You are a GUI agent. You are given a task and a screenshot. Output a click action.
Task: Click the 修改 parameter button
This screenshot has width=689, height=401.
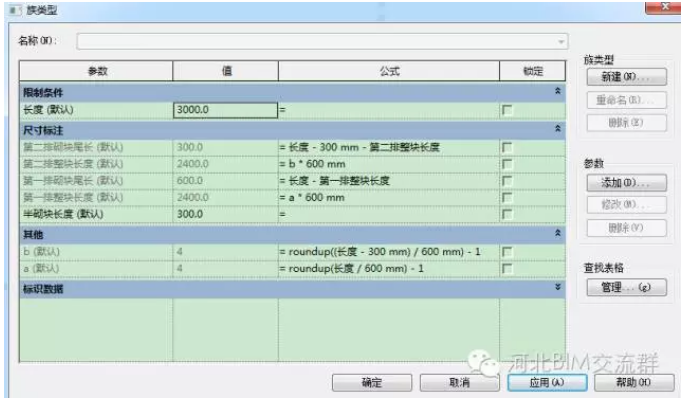(x=627, y=205)
